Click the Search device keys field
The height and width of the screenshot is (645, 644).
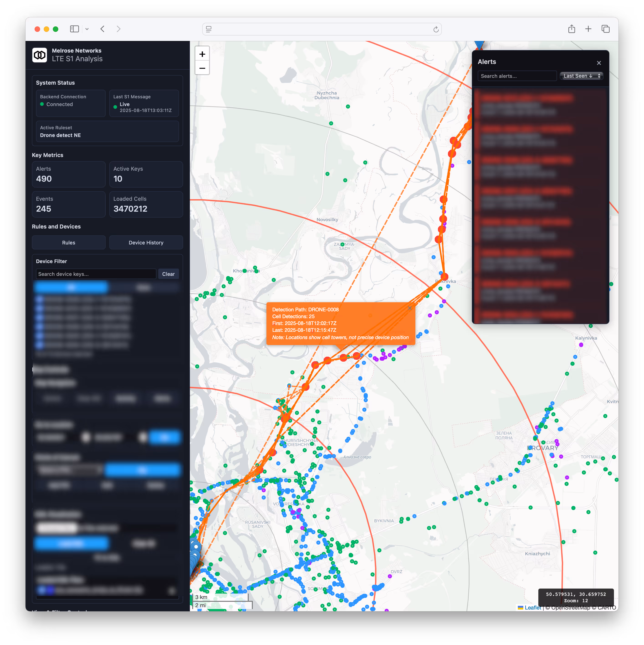coord(96,274)
